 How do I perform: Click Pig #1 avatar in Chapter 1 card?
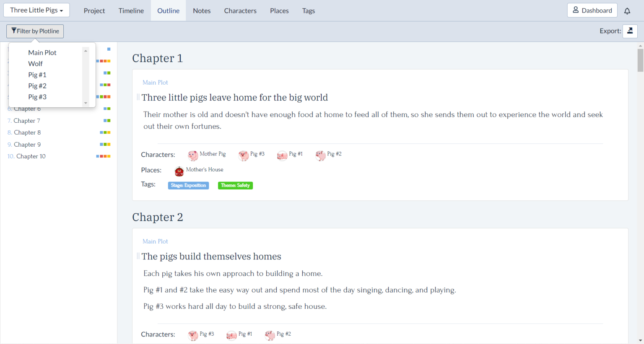tap(282, 155)
